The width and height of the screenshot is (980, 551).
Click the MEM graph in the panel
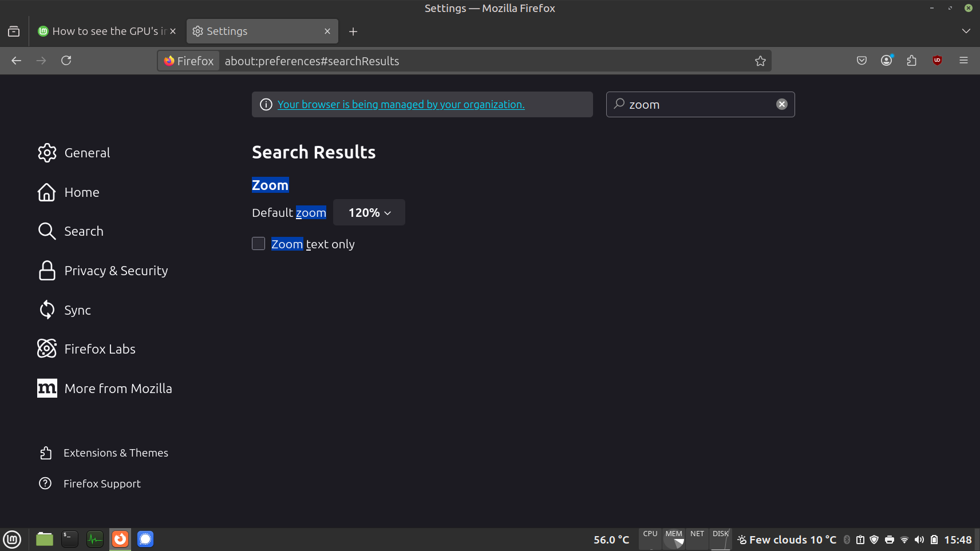coord(674,540)
